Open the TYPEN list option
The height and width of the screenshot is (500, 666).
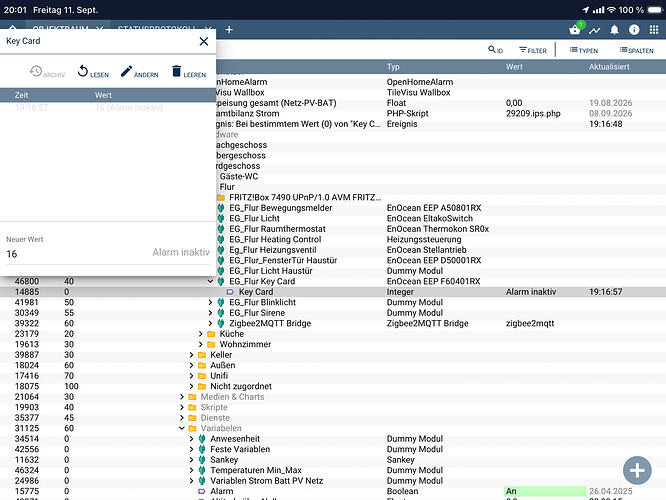(584, 50)
